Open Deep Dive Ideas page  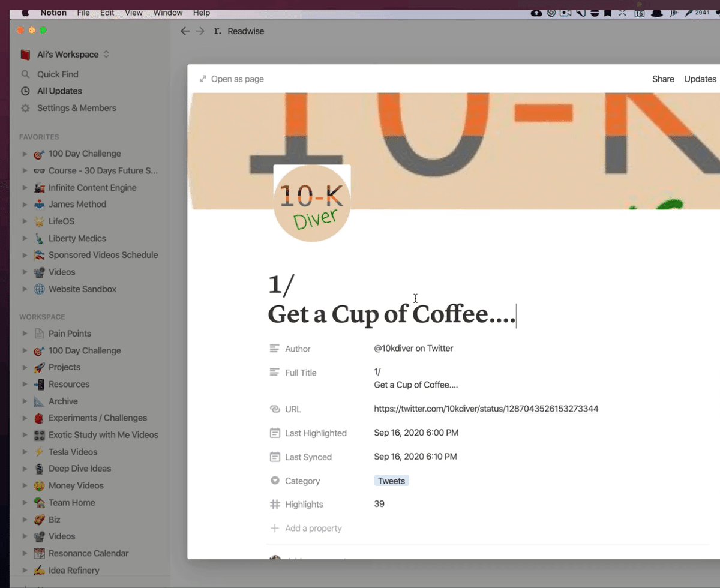pos(80,469)
